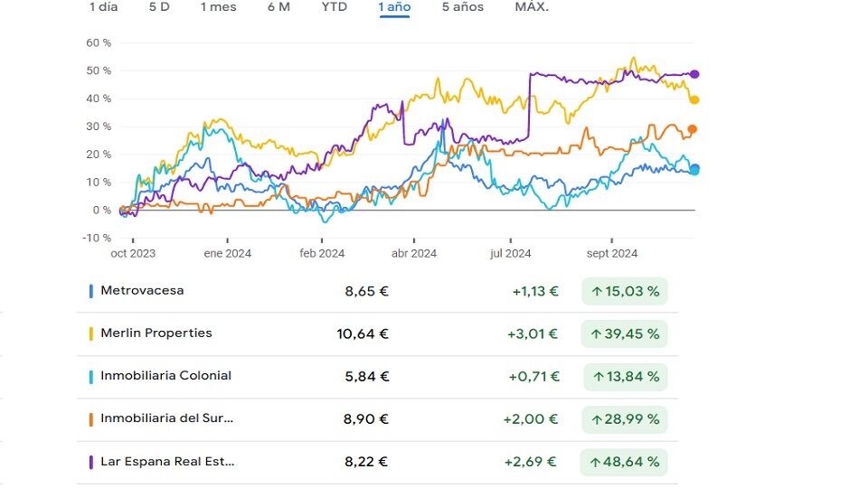The image size is (868, 488).
Task: Select the 1 día time range tab
Action: (103, 7)
